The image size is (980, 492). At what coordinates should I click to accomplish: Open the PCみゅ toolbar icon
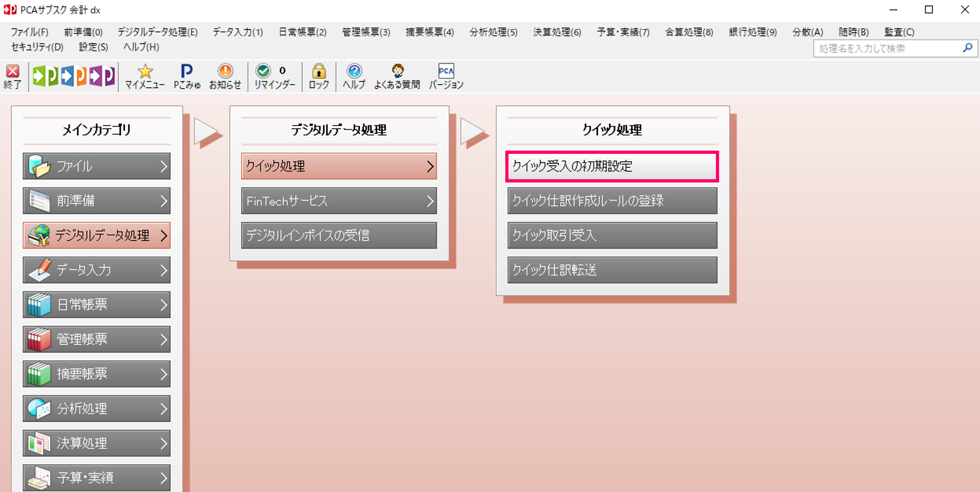pos(187,76)
